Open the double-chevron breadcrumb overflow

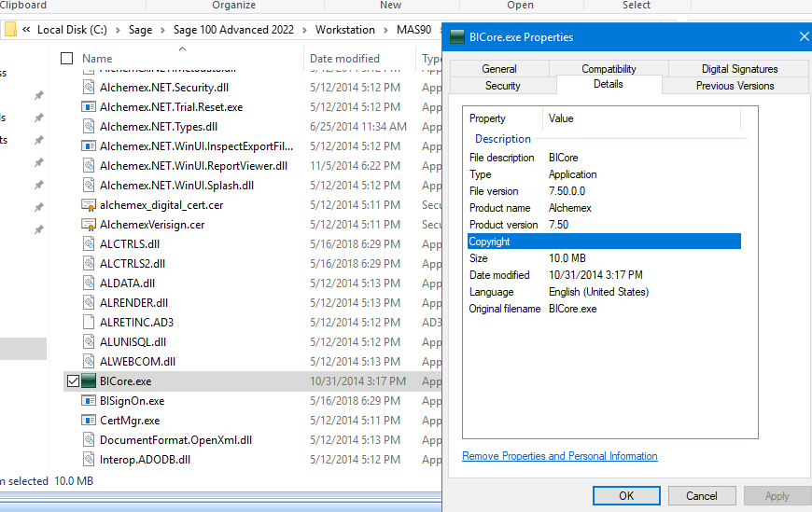tap(26, 30)
